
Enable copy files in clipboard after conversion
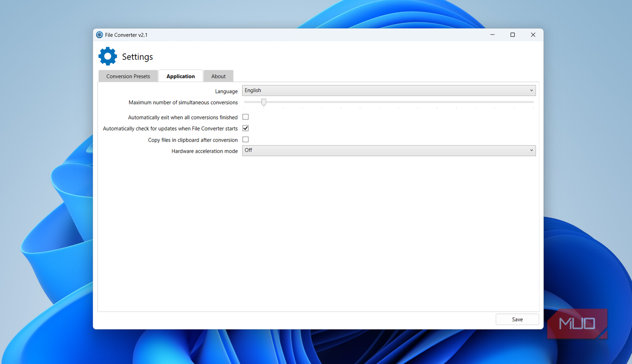pyautogui.click(x=246, y=139)
